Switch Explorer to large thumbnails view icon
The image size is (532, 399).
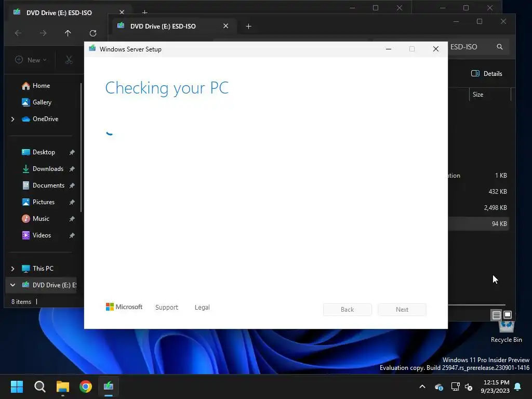coord(508,315)
